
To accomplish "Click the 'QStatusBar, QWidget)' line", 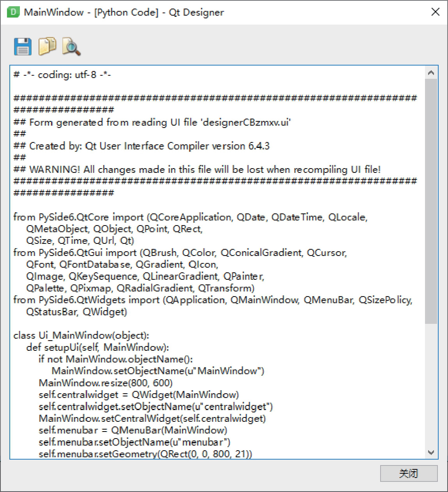I will pyautogui.click(x=77, y=312).
